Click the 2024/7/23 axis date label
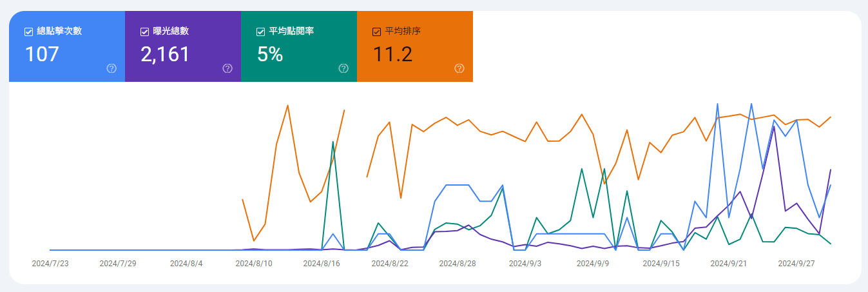868x292 pixels. pos(50,264)
